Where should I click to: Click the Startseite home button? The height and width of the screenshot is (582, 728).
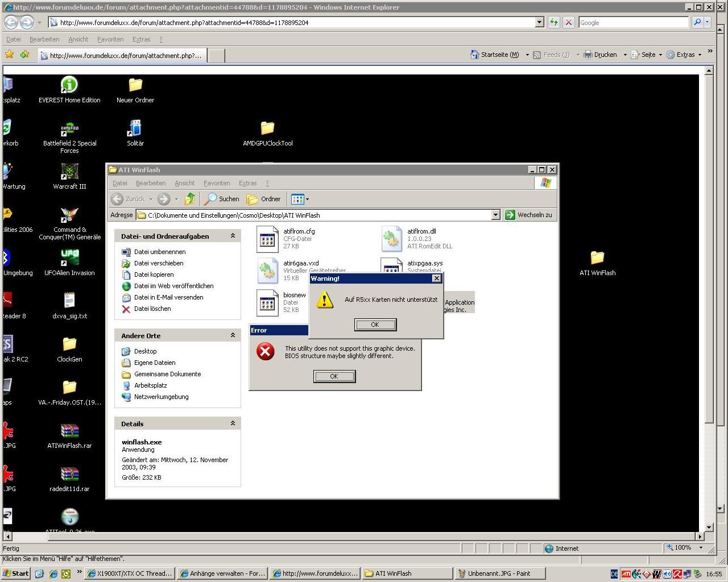tap(495, 55)
